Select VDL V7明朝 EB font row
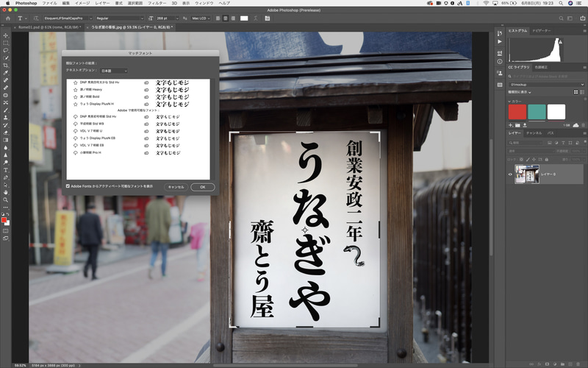This screenshot has width=588, height=368. tap(138, 145)
